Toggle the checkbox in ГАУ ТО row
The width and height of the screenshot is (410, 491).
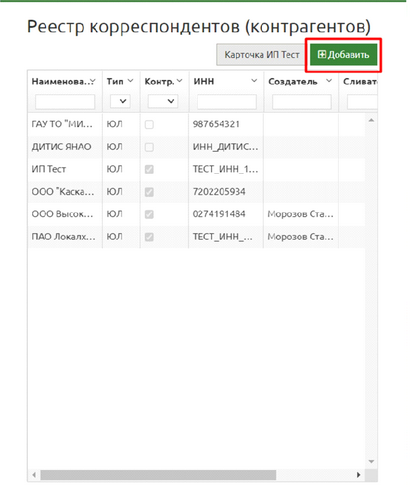[149, 124]
